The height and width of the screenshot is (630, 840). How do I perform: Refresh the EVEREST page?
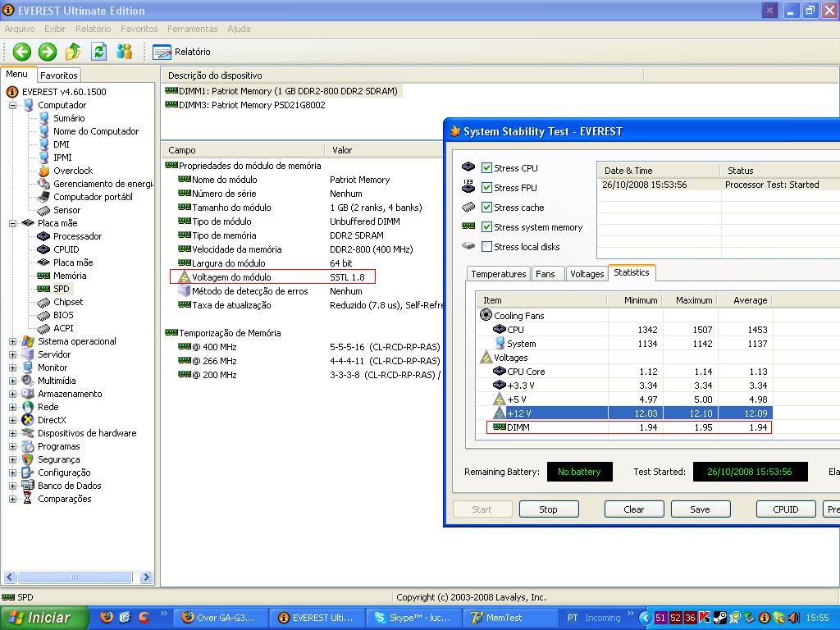coord(98,52)
